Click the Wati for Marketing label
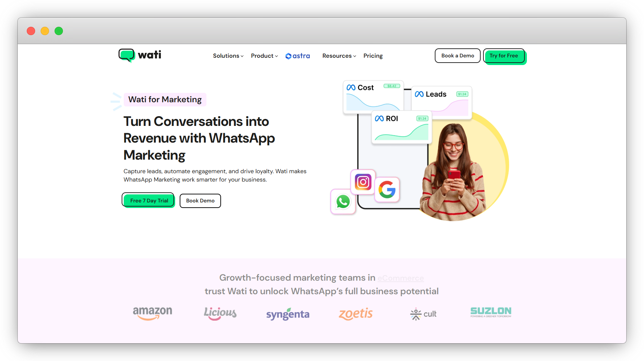The height and width of the screenshot is (361, 644). (165, 99)
